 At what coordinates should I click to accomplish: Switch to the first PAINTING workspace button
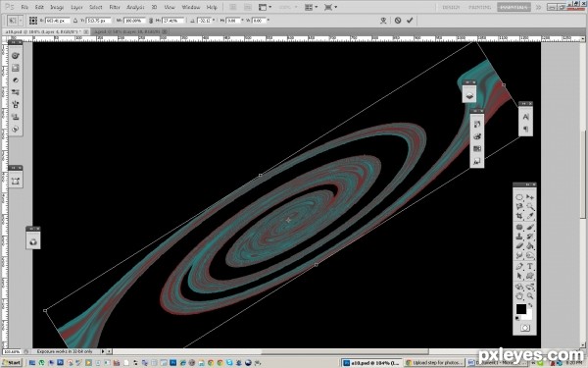(x=479, y=7)
